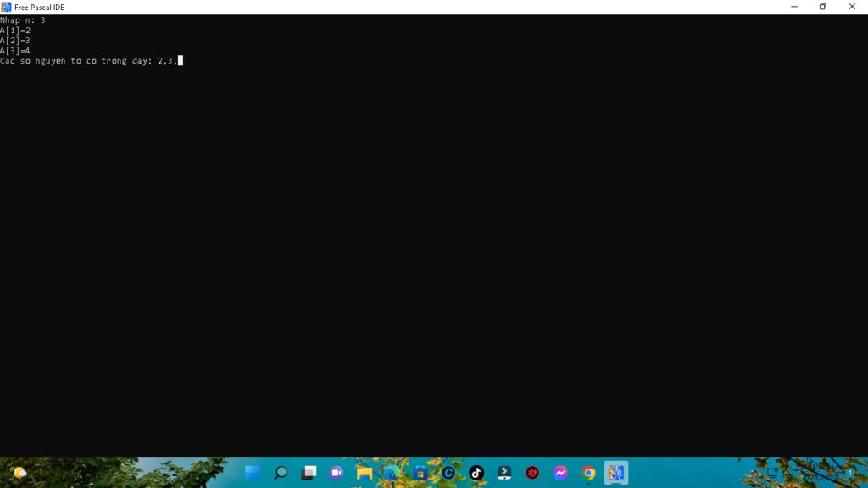Click 'Cac so nguyen to co trong day' output
Viewport: 868px width, 488px height.
76,61
